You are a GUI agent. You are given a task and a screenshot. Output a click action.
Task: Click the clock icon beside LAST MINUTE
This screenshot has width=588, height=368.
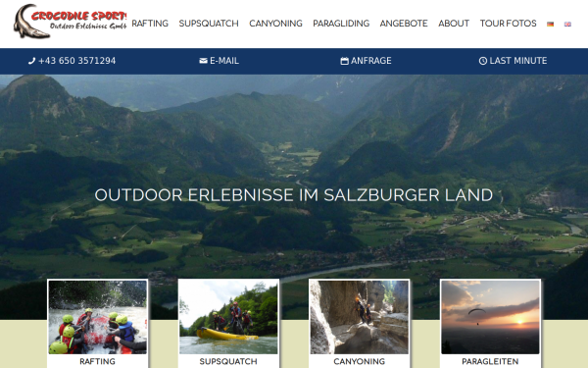[483, 61]
